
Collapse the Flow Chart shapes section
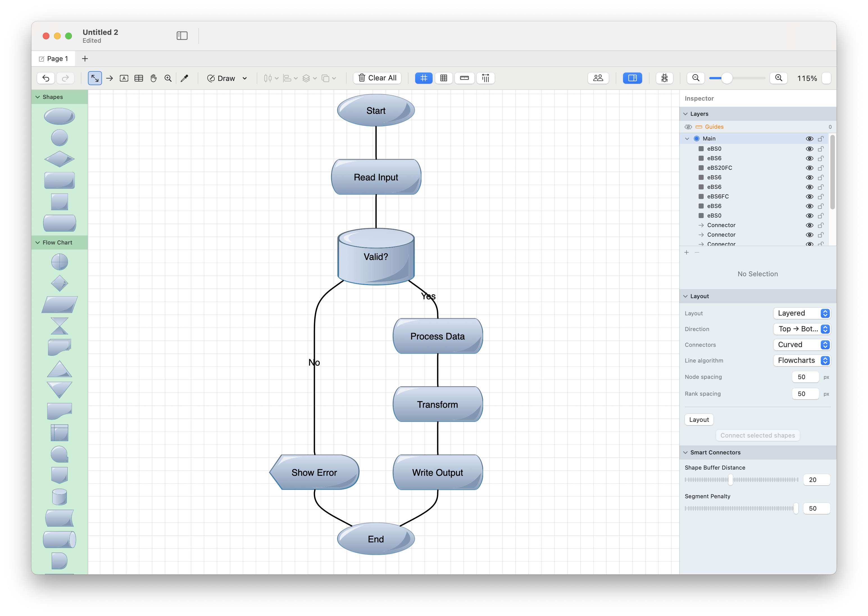[x=38, y=243]
